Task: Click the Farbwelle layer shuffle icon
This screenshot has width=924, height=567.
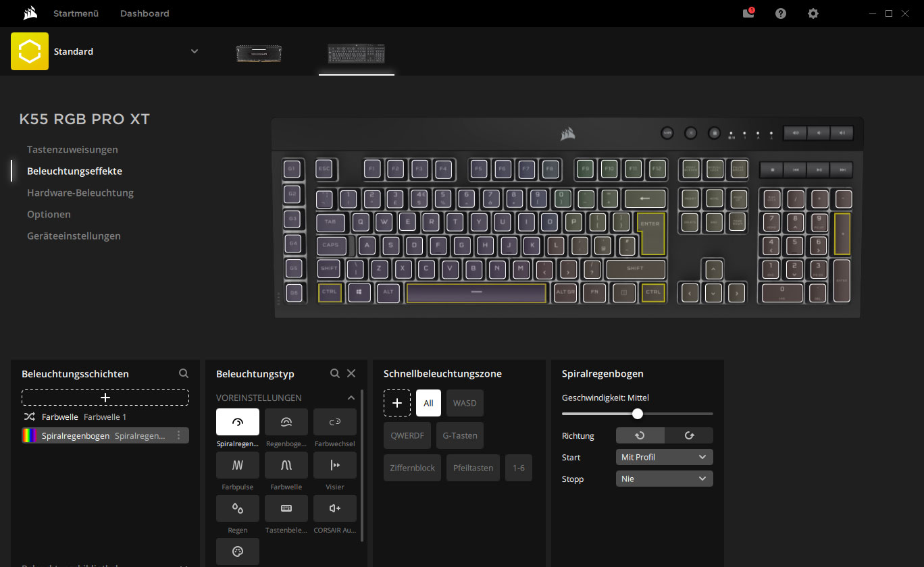Action: click(x=29, y=416)
